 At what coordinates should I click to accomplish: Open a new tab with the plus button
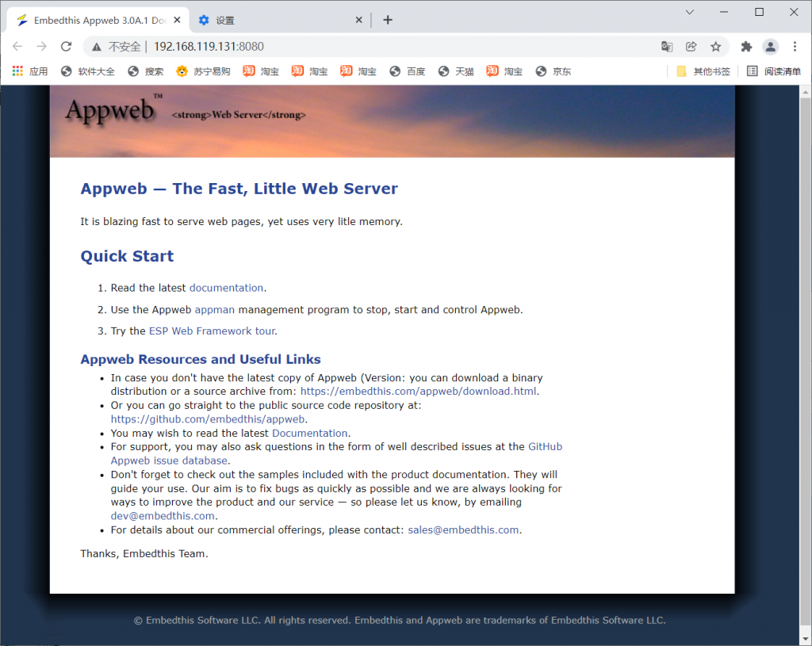[x=388, y=20]
